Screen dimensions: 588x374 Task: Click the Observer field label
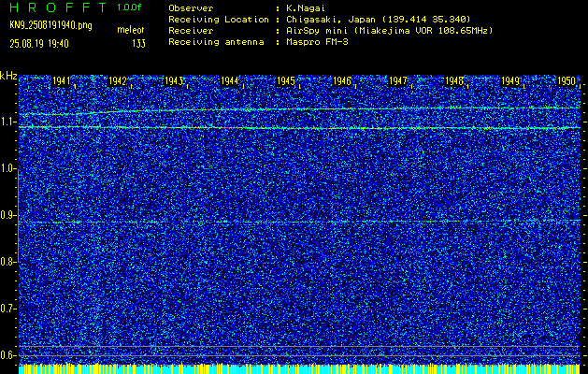tap(191, 7)
